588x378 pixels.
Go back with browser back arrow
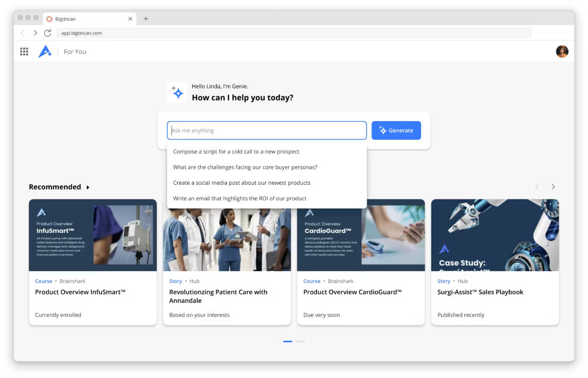(x=22, y=33)
